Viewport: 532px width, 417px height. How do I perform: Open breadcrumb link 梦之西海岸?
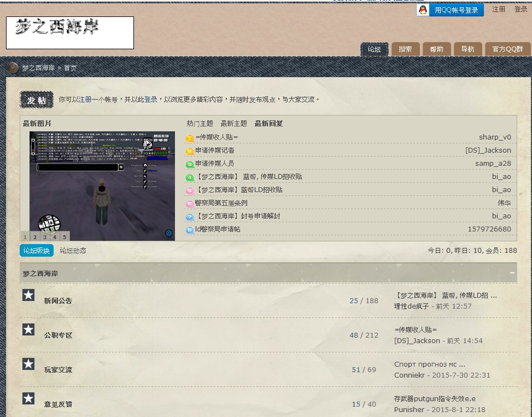38,68
